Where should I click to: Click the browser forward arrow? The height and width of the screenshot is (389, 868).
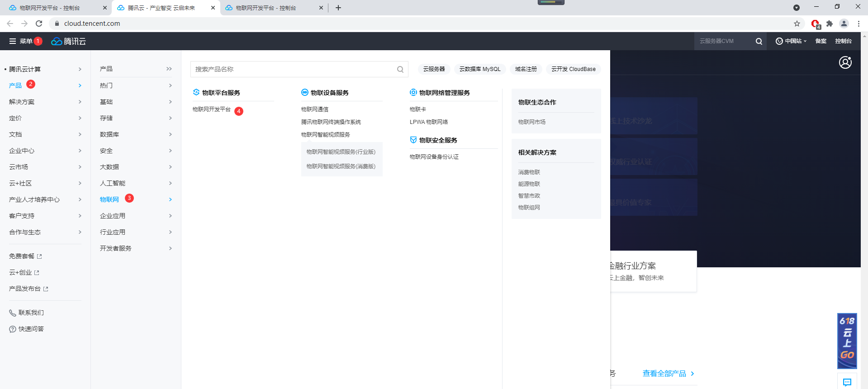point(24,24)
